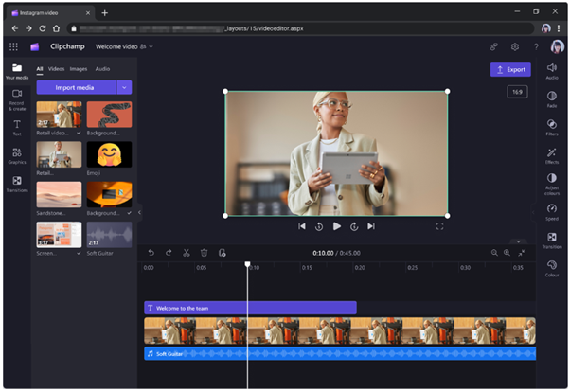The height and width of the screenshot is (392, 570).
Task: Duplicate the selected clip
Action: pyautogui.click(x=223, y=253)
